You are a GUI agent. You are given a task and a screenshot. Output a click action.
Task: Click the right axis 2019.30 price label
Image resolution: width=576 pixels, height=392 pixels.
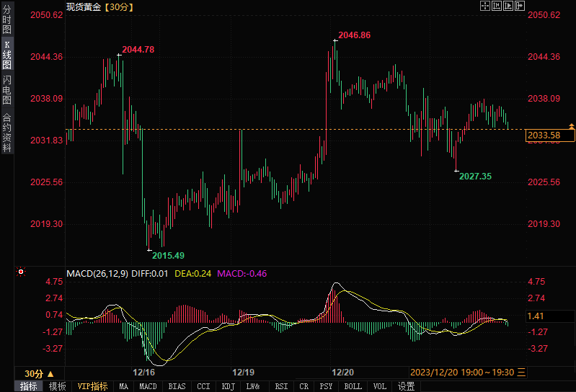[x=544, y=224]
